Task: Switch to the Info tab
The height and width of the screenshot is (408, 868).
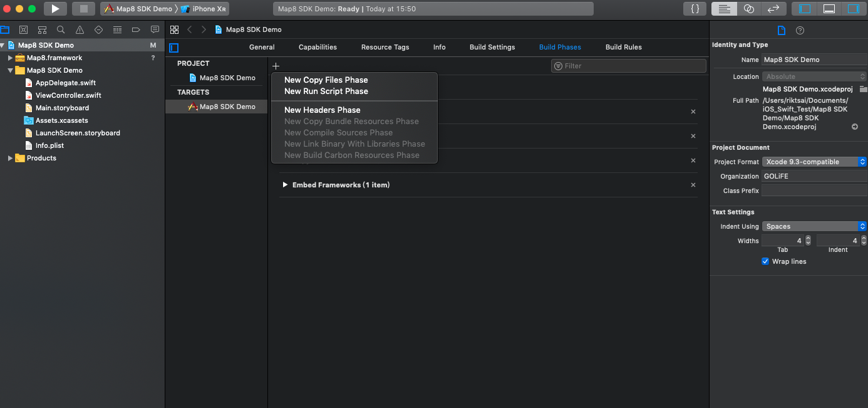Action: (x=440, y=47)
